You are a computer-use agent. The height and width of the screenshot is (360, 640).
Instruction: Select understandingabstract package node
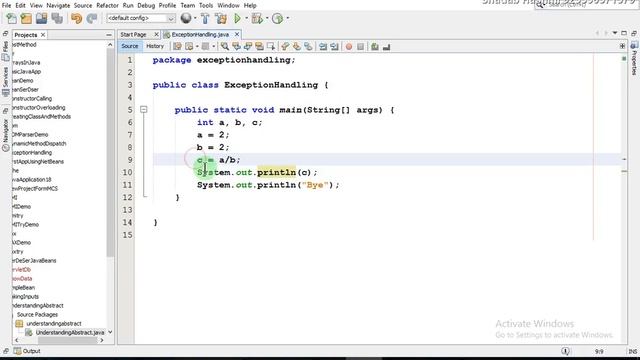click(53, 324)
